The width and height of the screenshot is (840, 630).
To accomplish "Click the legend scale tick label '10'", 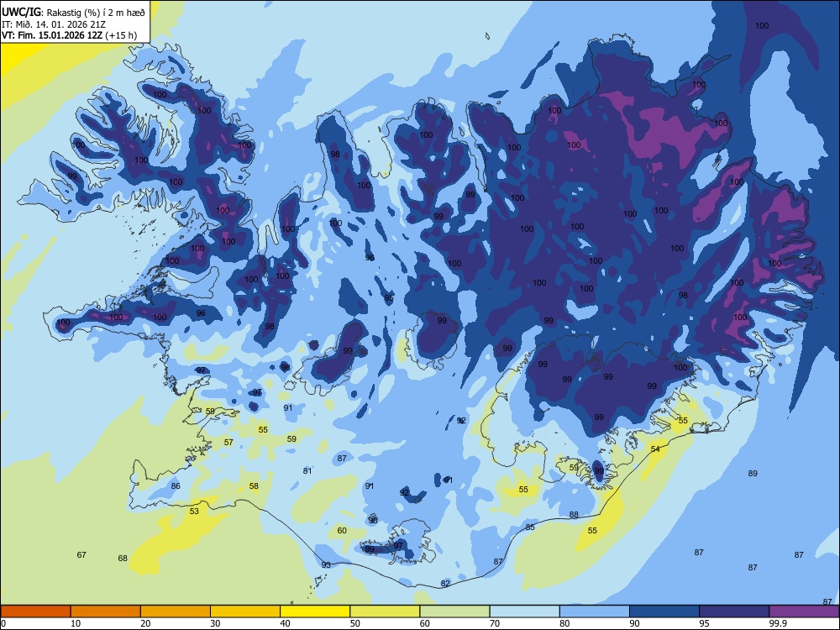I will point(76,623).
